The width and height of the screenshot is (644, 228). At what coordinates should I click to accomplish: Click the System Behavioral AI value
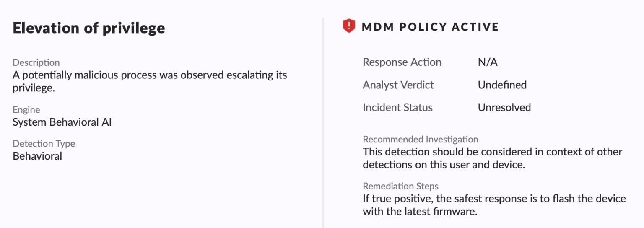(62, 122)
